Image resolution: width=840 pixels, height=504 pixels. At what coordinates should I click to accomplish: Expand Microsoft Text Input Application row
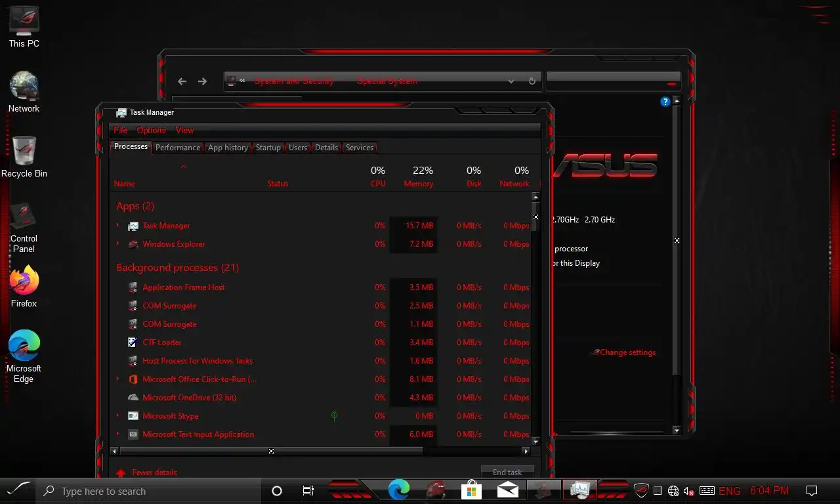point(118,434)
